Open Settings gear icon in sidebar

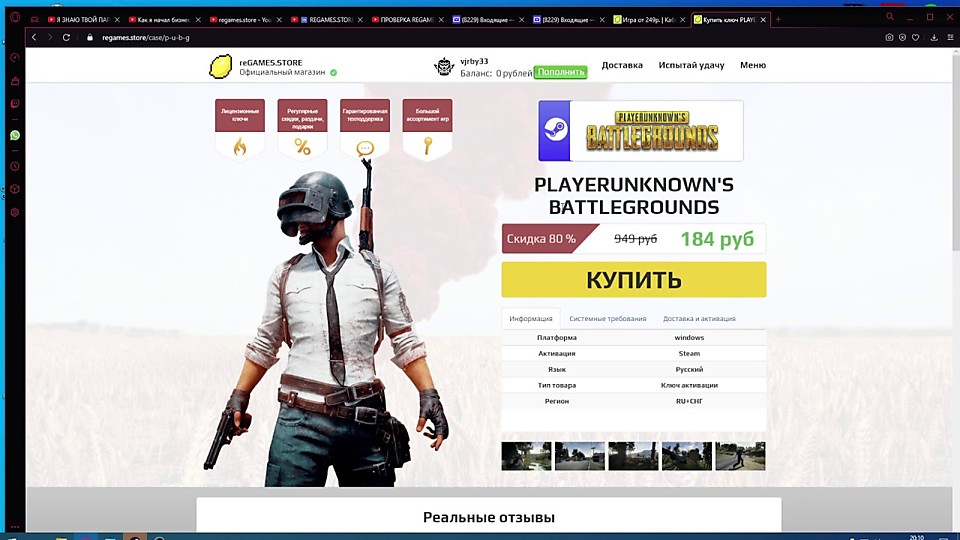15,212
